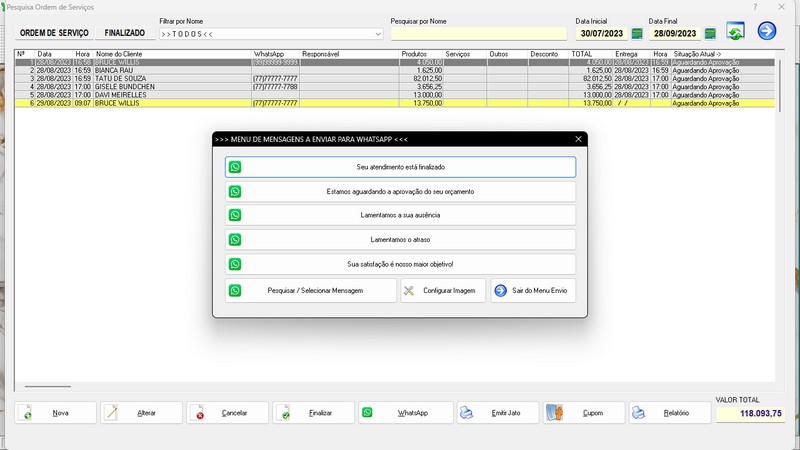Click WhatsApp icon beside 'Lamentamos a sua ausência'
The width and height of the screenshot is (800, 450).
[x=235, y=215]
